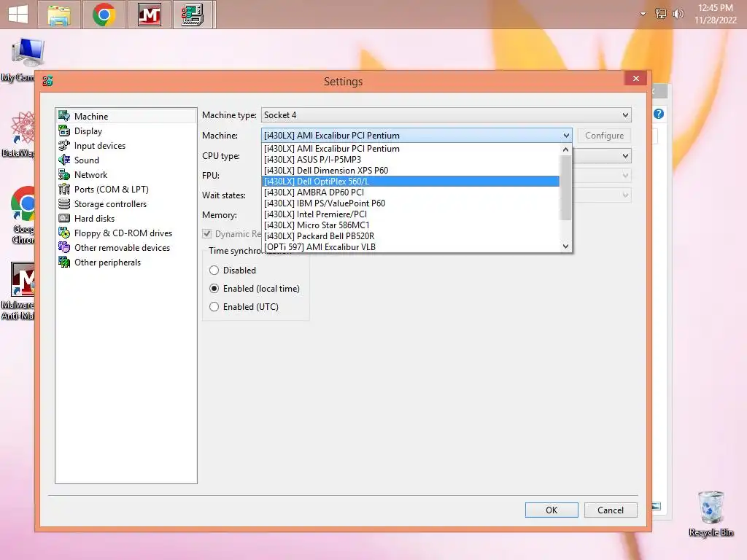Open the Floppy & CD-ROM drives icon

click(x=64, y=233)
